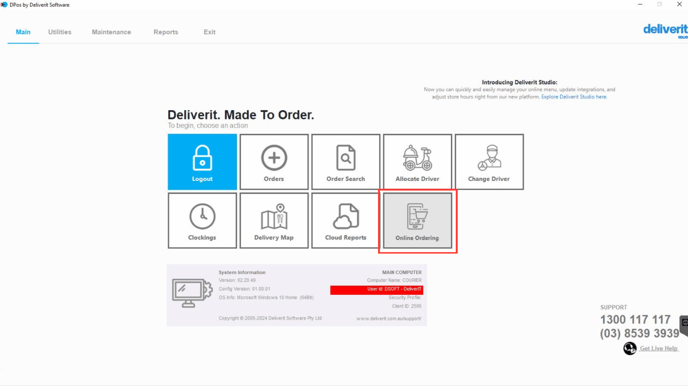Click the Get Live Help link
This screenshot has width=688, height=386.
[x=659, y=348]
